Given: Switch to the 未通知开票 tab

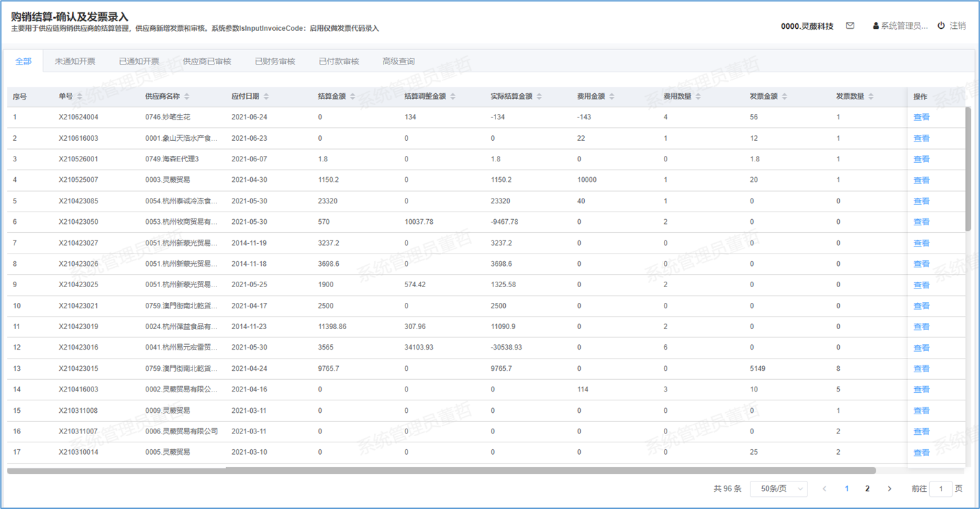Looking at the screenshot, I should tap(75, 61).
